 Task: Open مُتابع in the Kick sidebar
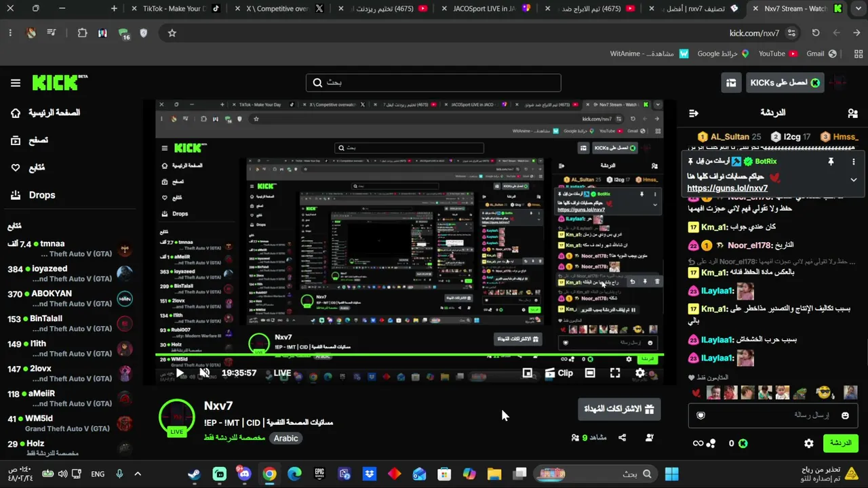pyautogui.click(x=28, y=167)
